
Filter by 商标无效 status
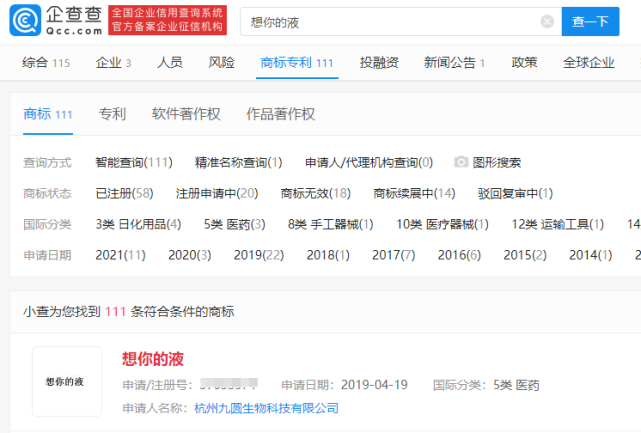point(315,193)
